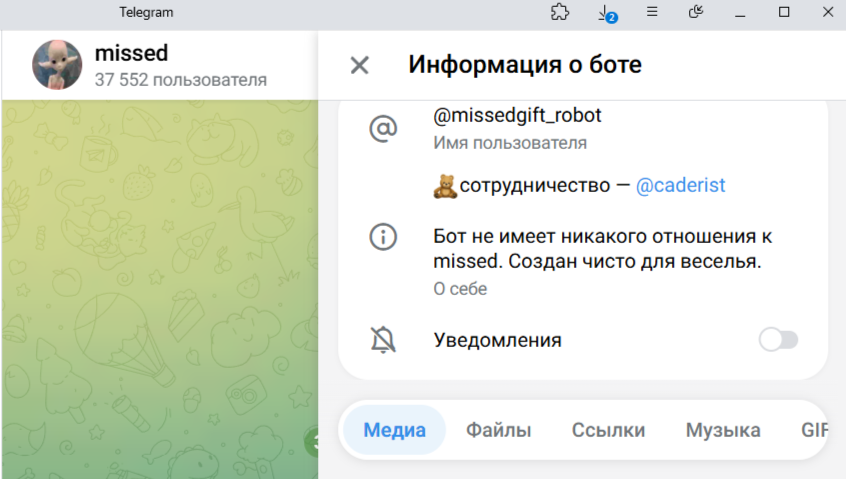Click the Информация о боте heading
This screenshot has width=846, height=479.
pyautogui.click(x=525, y=65)
